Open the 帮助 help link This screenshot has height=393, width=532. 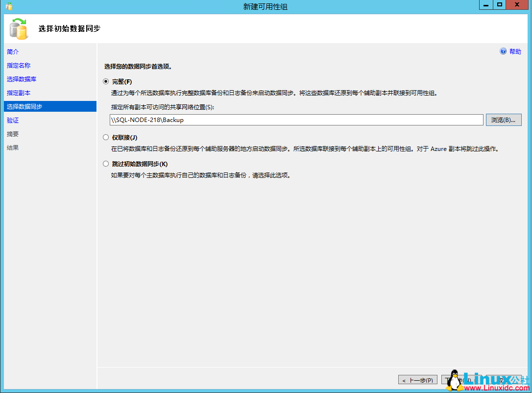coord(515,51)
